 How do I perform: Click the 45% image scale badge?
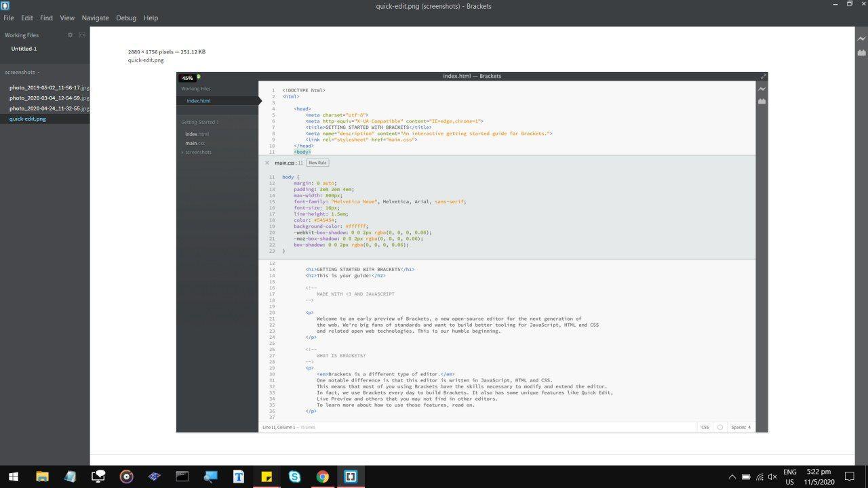click(x=187, y=78)
